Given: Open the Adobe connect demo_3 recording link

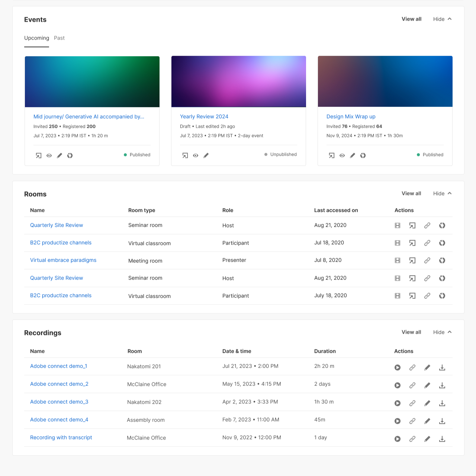Looking at the screenshot, I should pyautogui.click(x=59, y=402).
